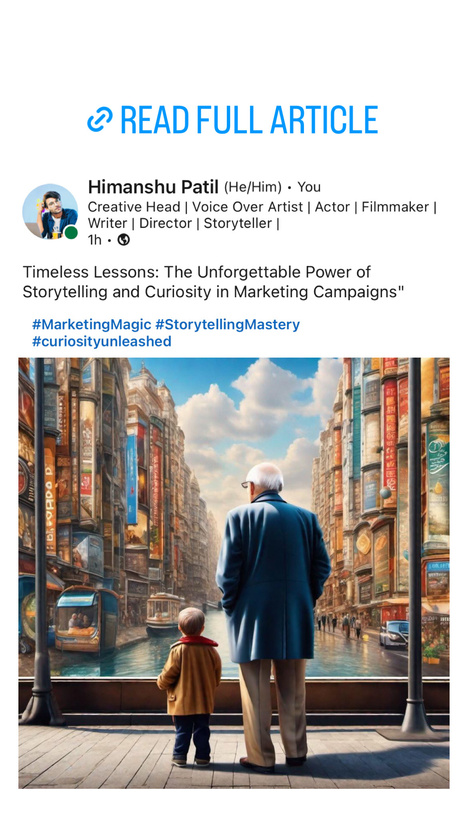This screenshot has width=468, height=832.
Task: Click the boat on the canal
Action: [164, 614]
